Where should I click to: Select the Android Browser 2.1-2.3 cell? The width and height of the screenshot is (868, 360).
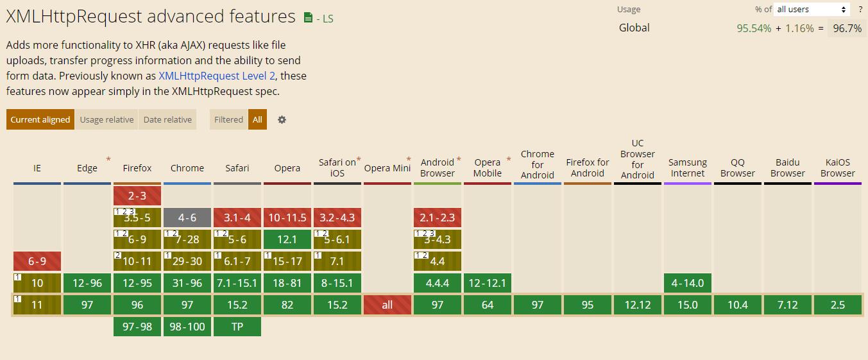438,218
